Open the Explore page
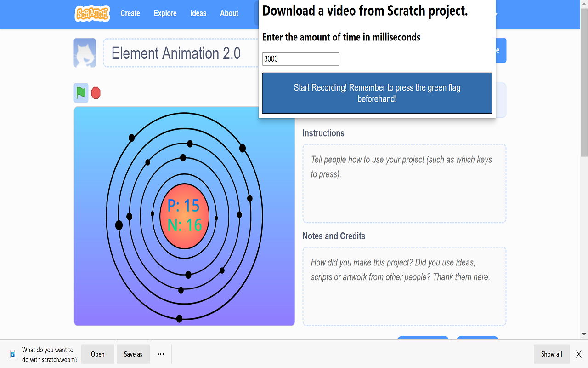Viewport: 588px width, 368px height. (165, 13)
